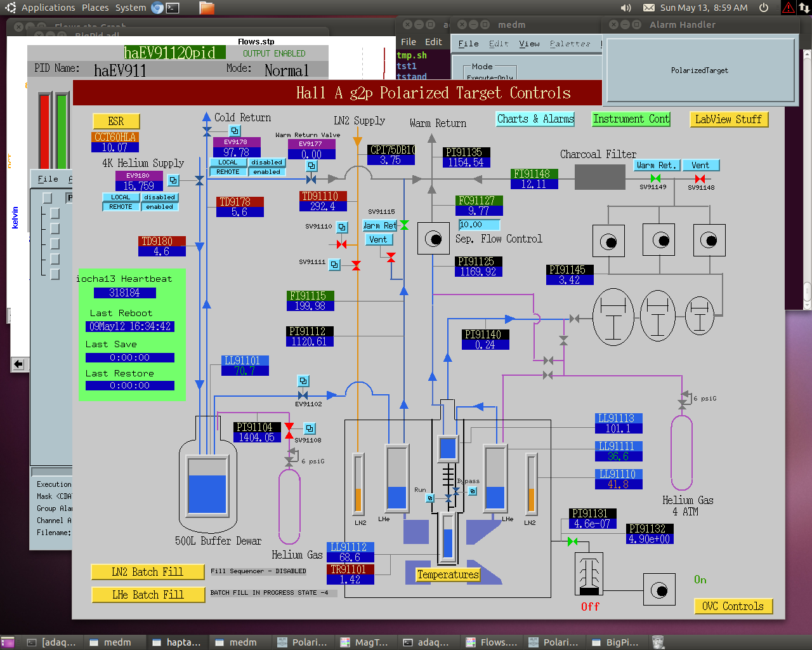Viewport: 812px width, 650px height.
Task: Click the EV91102 blue valve symbol
Action: click(303, 395)
